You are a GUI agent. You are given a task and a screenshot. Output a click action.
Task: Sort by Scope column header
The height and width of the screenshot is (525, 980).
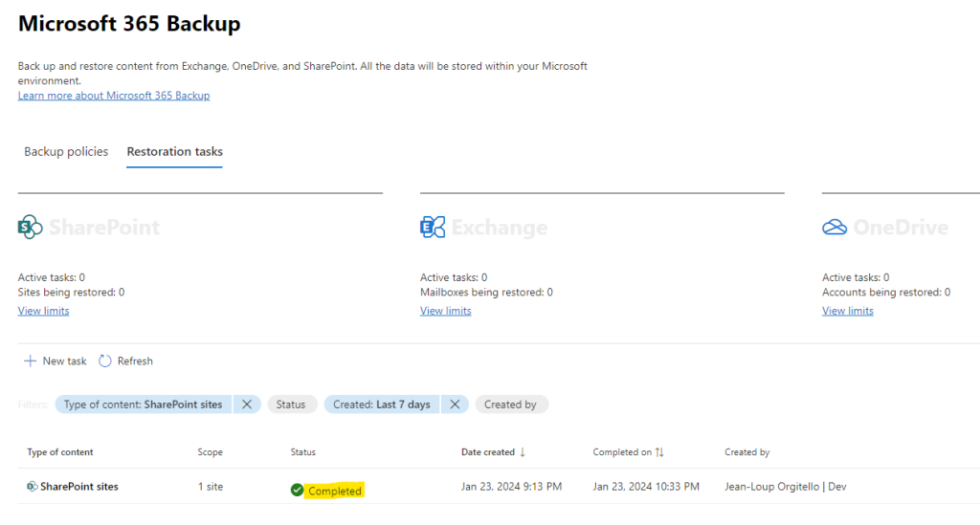point(210,452)
